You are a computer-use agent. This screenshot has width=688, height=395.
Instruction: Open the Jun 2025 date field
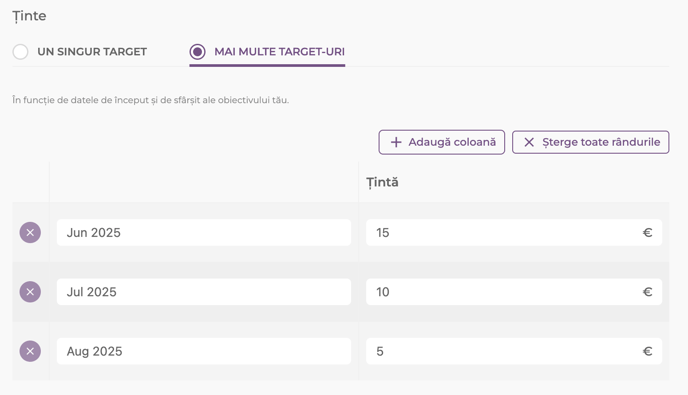pos(204,233)
